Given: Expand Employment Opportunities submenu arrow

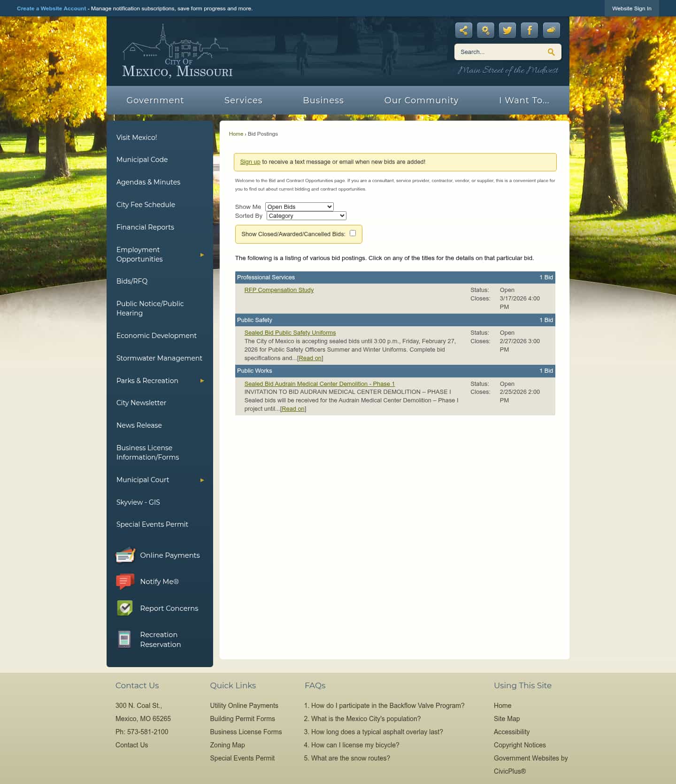Looking at the screenshot, I should pos(202,255).
